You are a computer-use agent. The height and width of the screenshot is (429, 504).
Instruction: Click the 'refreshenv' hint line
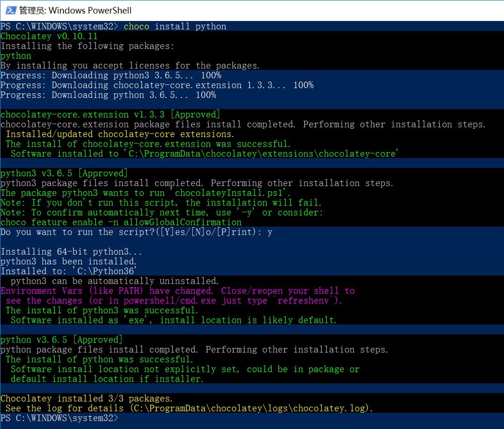[x=174, y=301]
